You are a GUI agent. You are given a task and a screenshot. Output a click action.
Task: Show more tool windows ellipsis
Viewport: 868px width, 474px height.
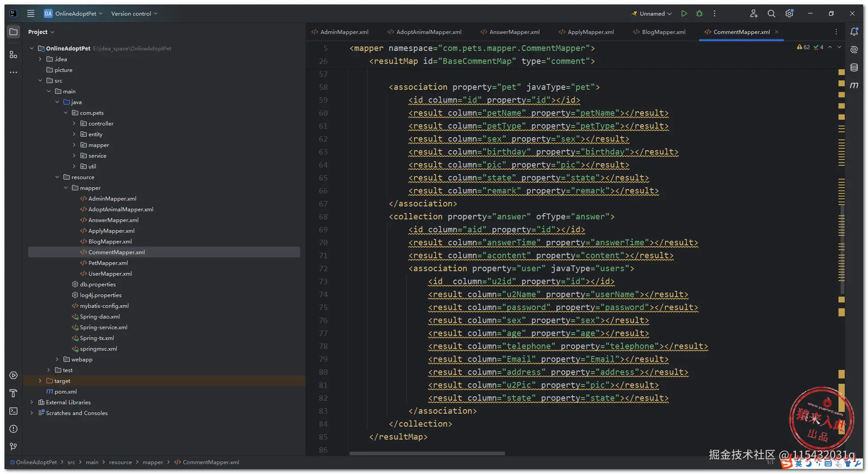click(13, 72)
